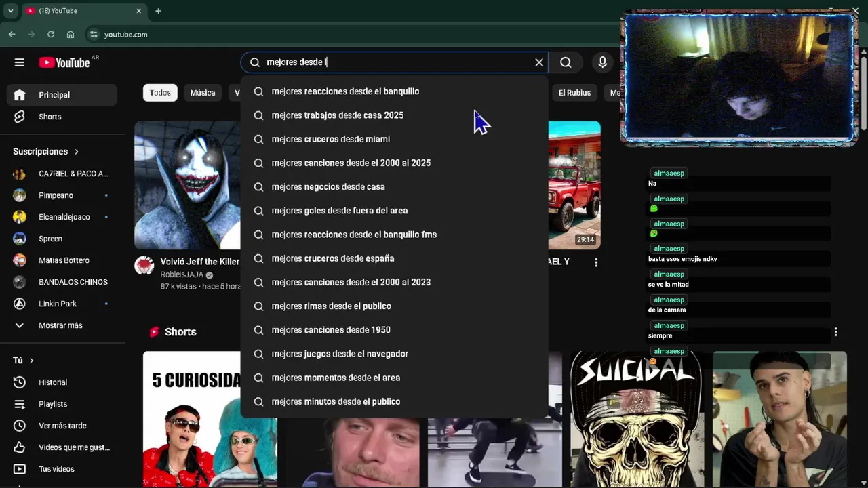
Task: Open the tab search dropdown arrow
Action: 10,11
